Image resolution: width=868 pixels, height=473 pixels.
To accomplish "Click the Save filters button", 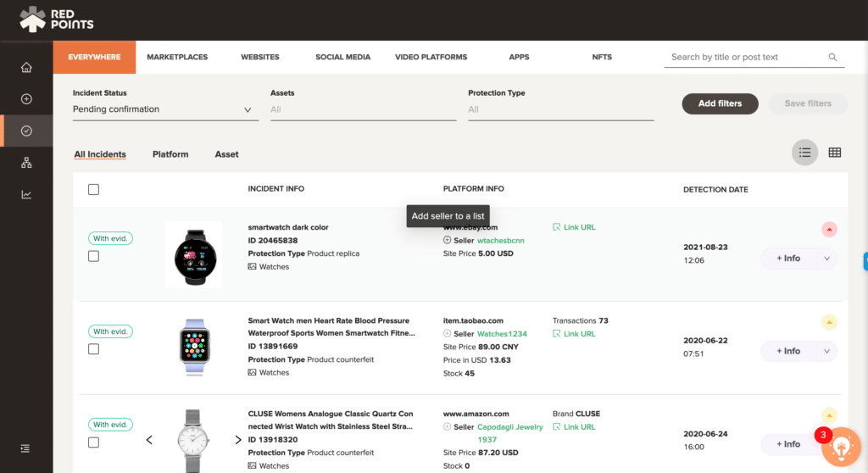I will click(808, 103).
